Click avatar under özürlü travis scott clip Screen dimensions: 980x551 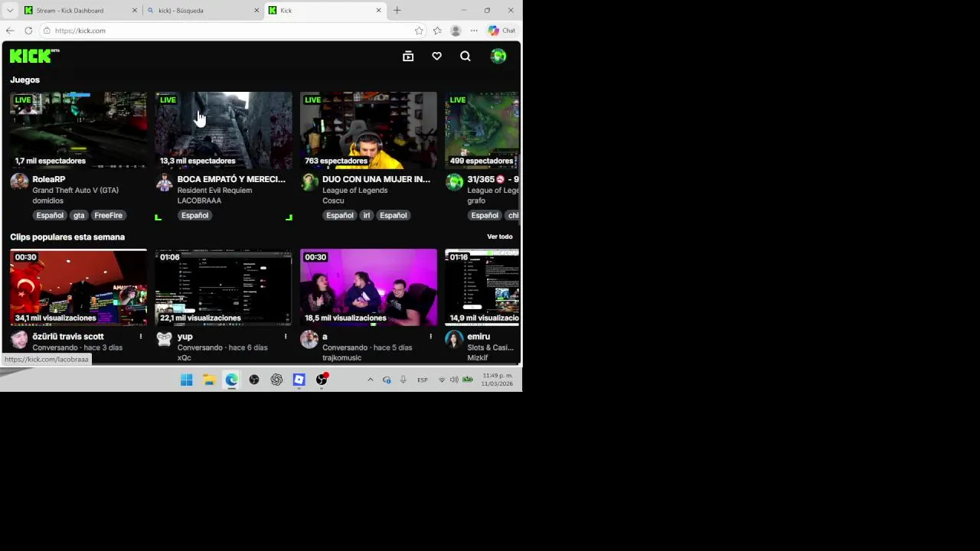pyautogui.click(x=19, y=339)
